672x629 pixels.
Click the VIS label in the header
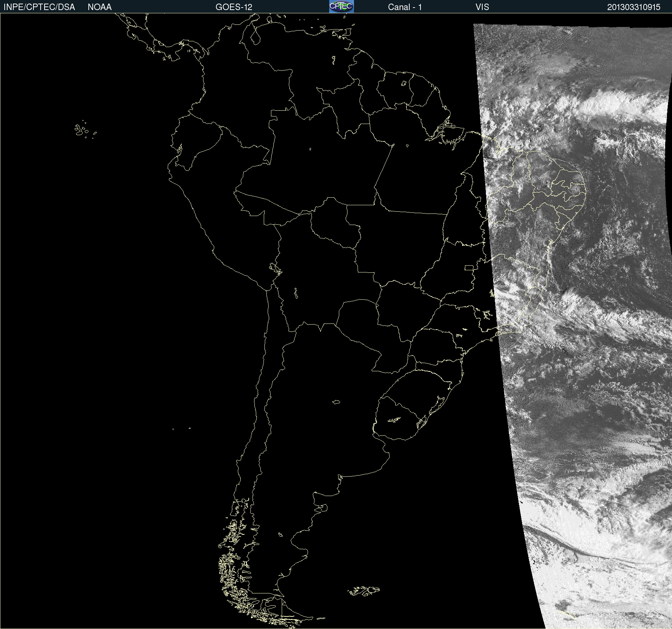(482, 7)
